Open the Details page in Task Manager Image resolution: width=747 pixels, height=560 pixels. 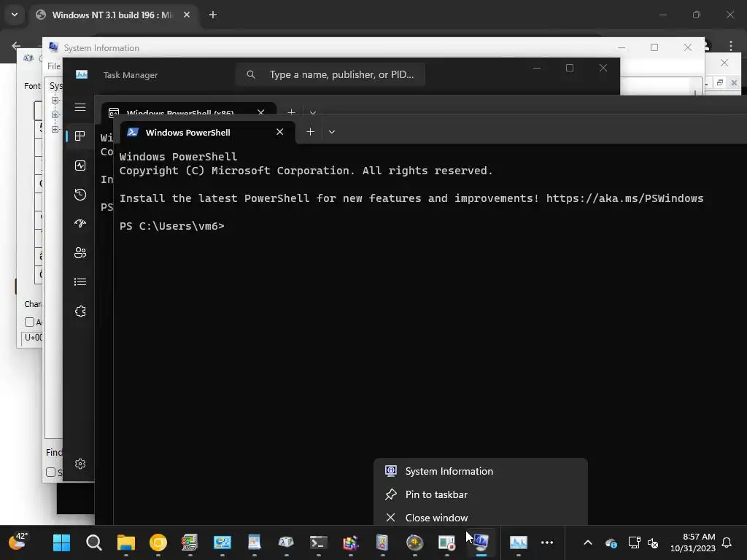pyautogui.click(x=80, y=282)
